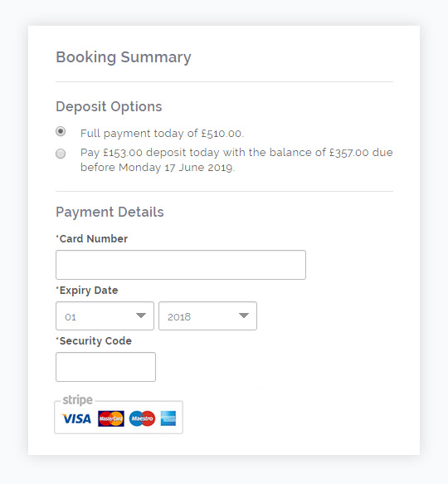
Task: Click the Maestro card logo
Action: 142,418
